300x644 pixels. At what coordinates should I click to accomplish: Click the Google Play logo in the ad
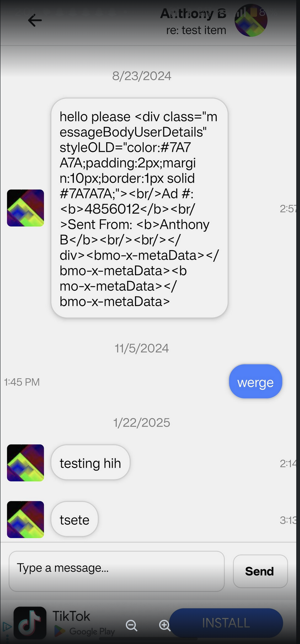[60, 631]
